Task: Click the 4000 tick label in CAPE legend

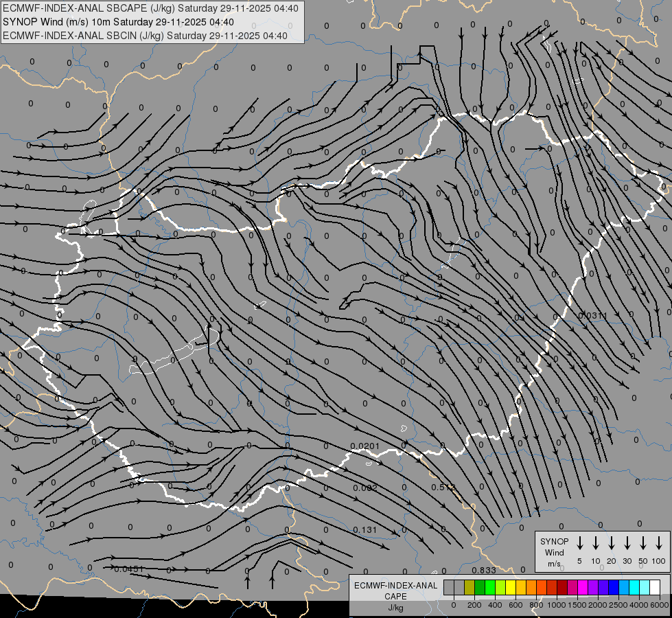Action: click(x=639, y=605)
